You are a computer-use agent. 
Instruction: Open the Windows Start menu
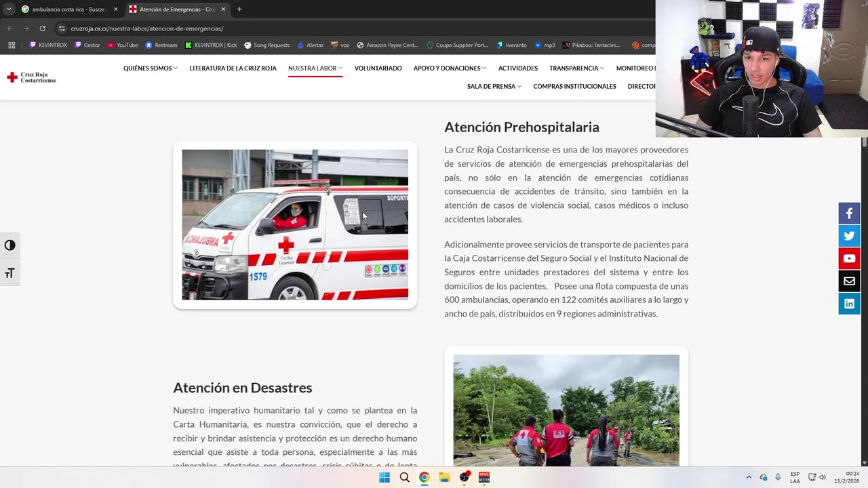click(x=384, y=477)
